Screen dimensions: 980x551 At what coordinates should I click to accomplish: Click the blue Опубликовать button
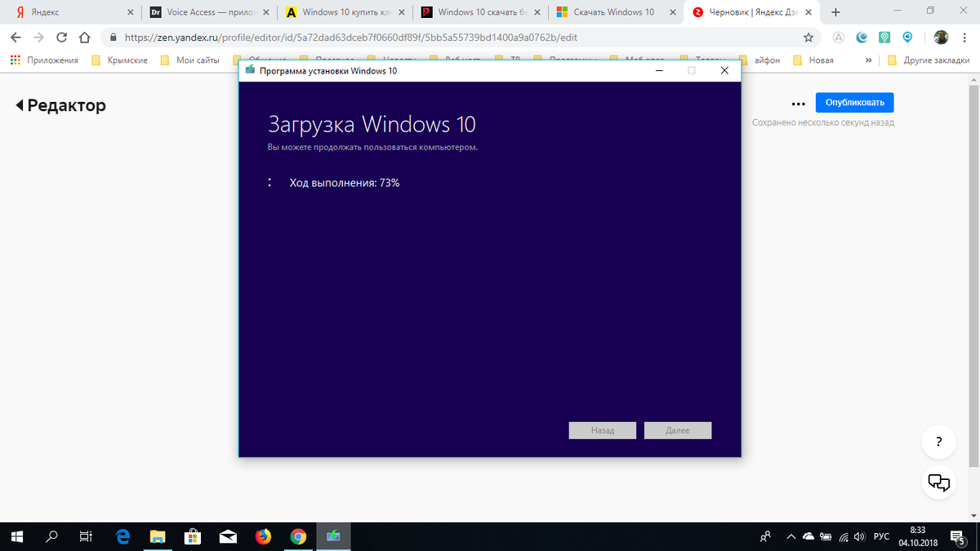[x=854, y=102]
